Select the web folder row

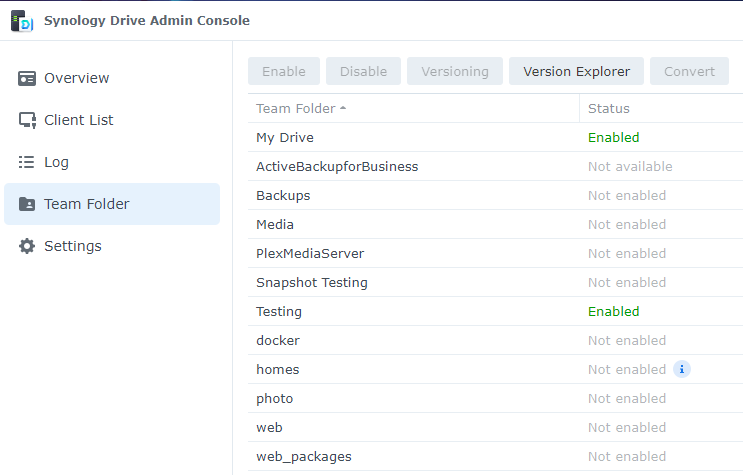pos(495,428)
